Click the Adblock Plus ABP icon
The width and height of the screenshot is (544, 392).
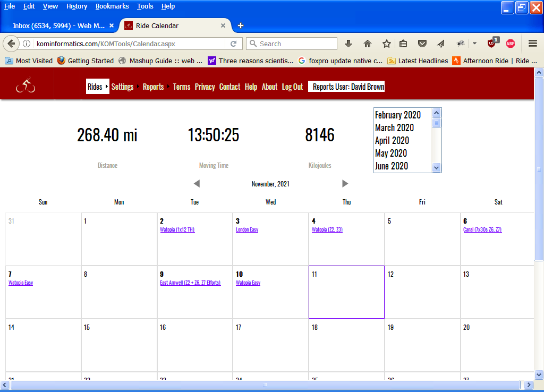[511, 44]
